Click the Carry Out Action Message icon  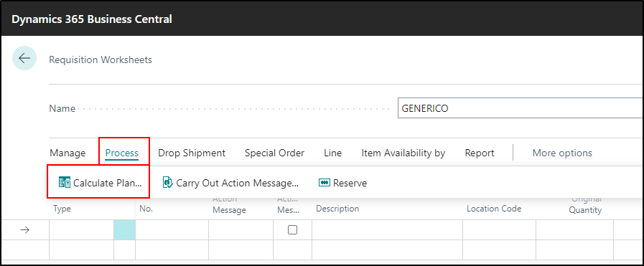[167, 183]
